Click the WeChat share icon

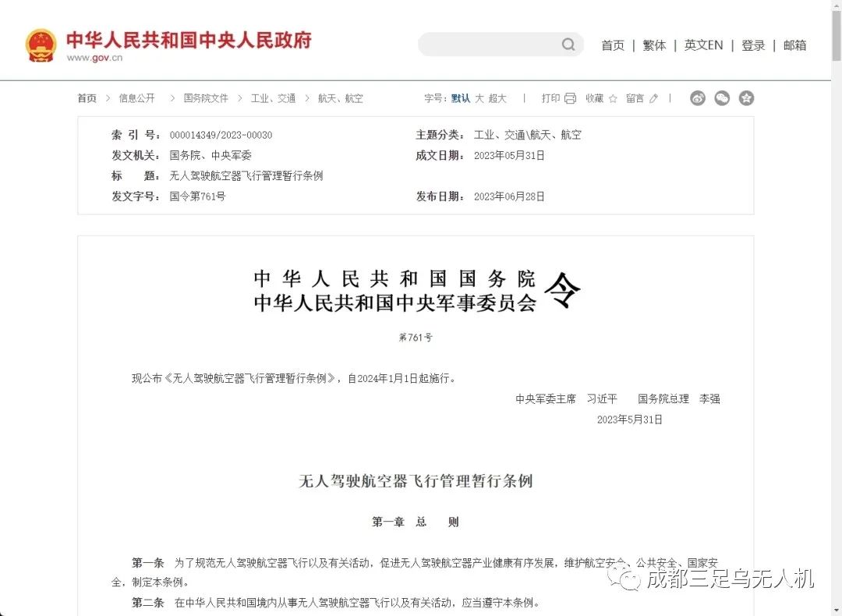pyautogui.click(x=722, y=97)
